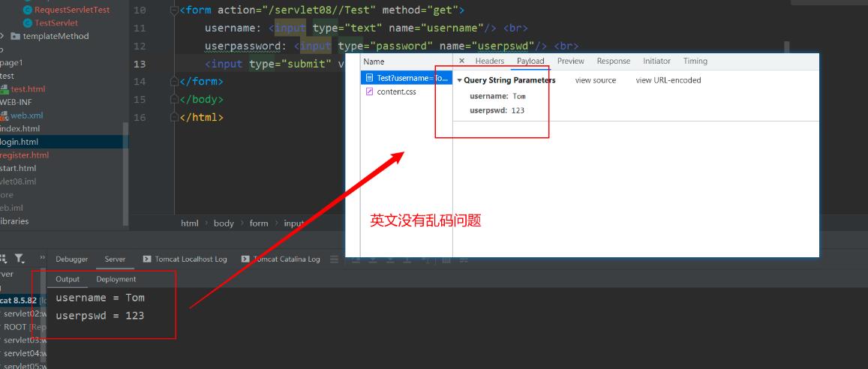Screen dimensions: 868x369
Task: Click the TestServlet class icon
Action: pyautogui.click(x=29, y=23)
